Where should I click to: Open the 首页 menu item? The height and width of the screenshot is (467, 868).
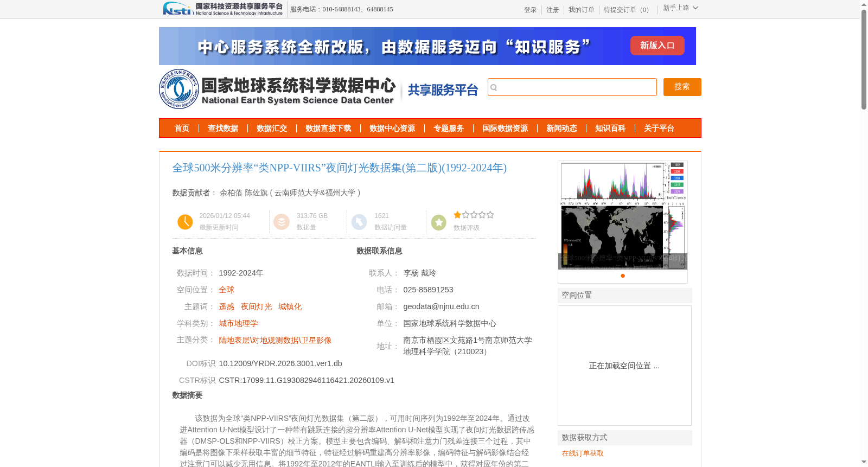click(182, 129)
